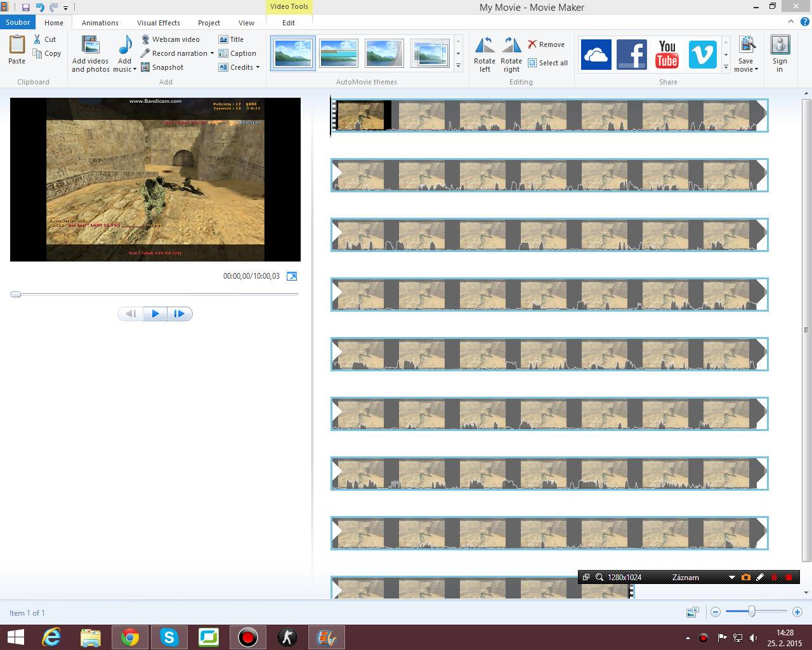
Task: Open Bandicam recorder target dropdown arrow
Action: click(731, 577)
